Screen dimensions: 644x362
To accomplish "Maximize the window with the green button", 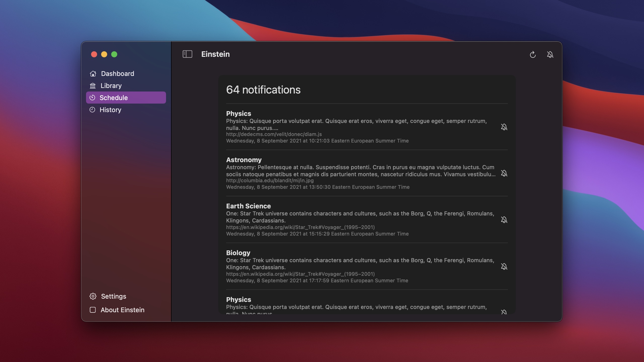I will [114, 54].
